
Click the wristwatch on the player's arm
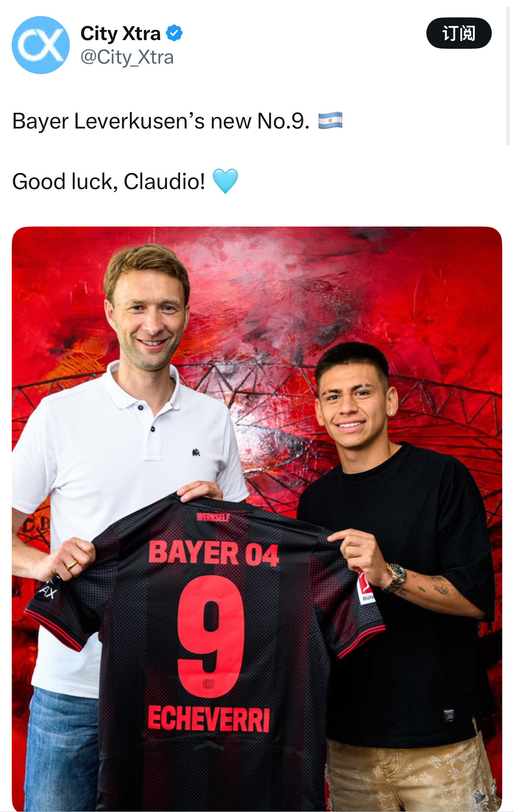[395, 578]
